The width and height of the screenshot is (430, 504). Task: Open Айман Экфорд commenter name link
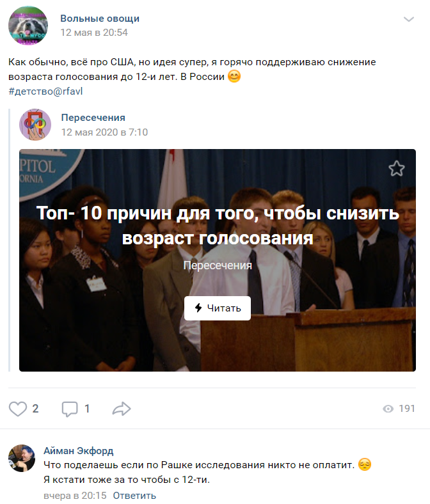[x=79, y=451]
